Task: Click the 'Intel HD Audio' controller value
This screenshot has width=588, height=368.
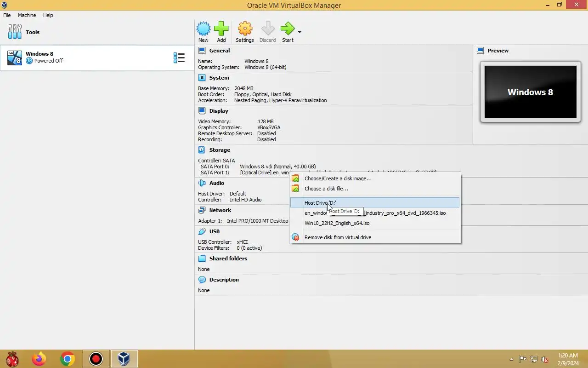Action: (x=246, y=200)
